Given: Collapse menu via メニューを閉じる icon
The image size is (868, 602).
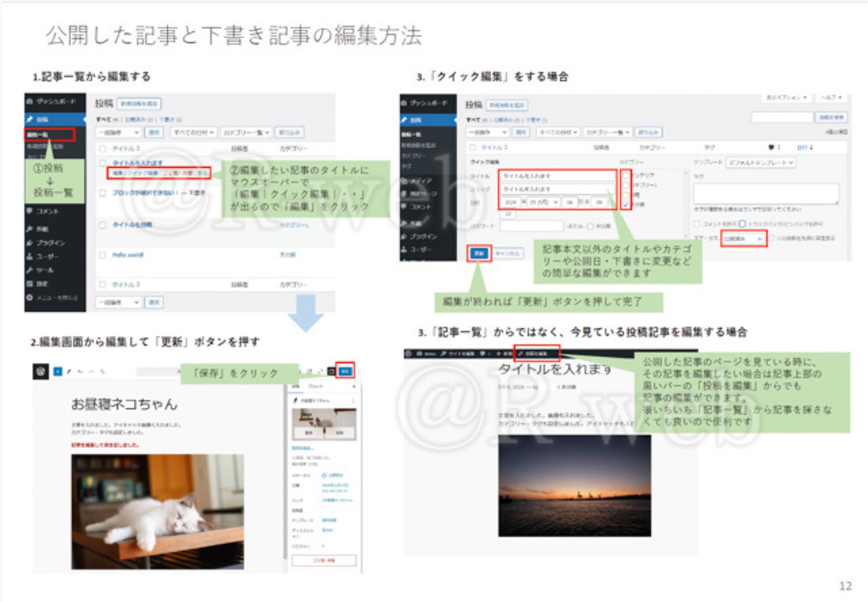Looking at the screenshot, I should 30,298.
